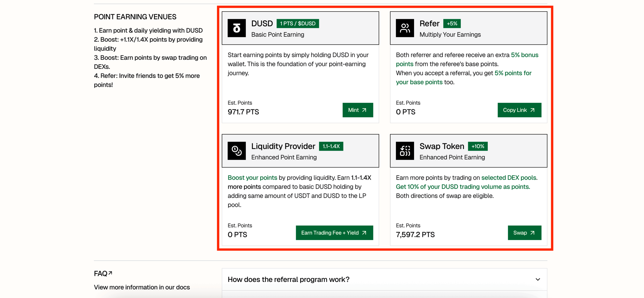The height and width of the screenshot is (298, 644).
Task: Expand the referral program chevron
Action: 538,279
